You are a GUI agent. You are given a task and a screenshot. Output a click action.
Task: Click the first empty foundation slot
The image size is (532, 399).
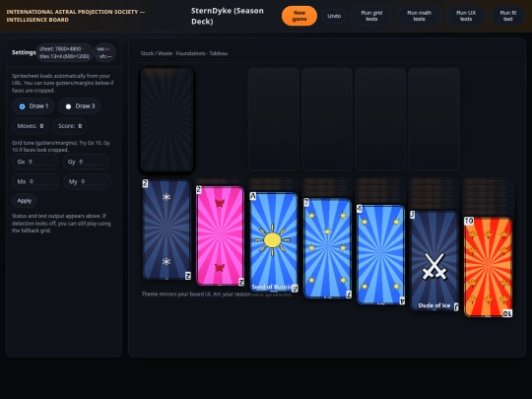(274, 119)
